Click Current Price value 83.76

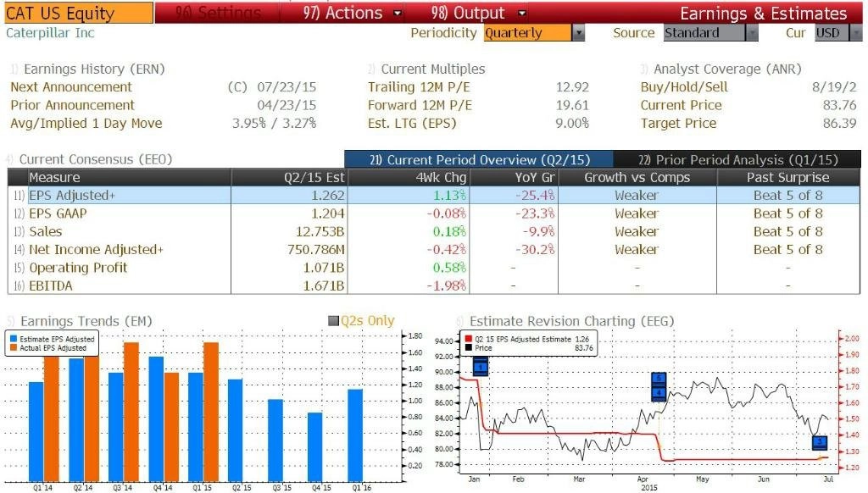pyautogui.click(x=840, y=105)
